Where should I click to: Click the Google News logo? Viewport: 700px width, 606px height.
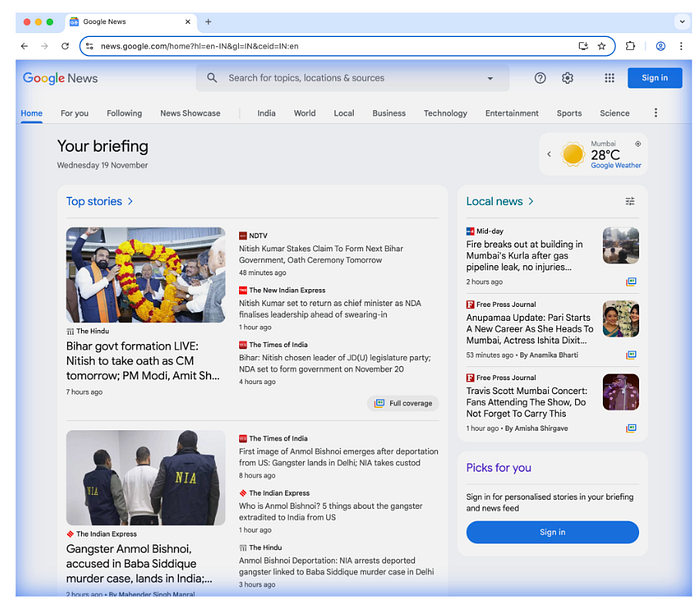pyautogui.click(x=60, y=78)
